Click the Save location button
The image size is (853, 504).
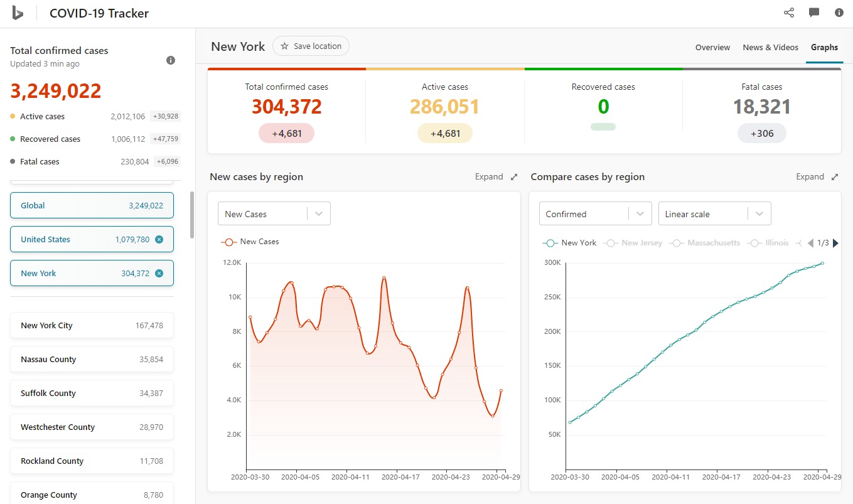[x=311, y=46]
